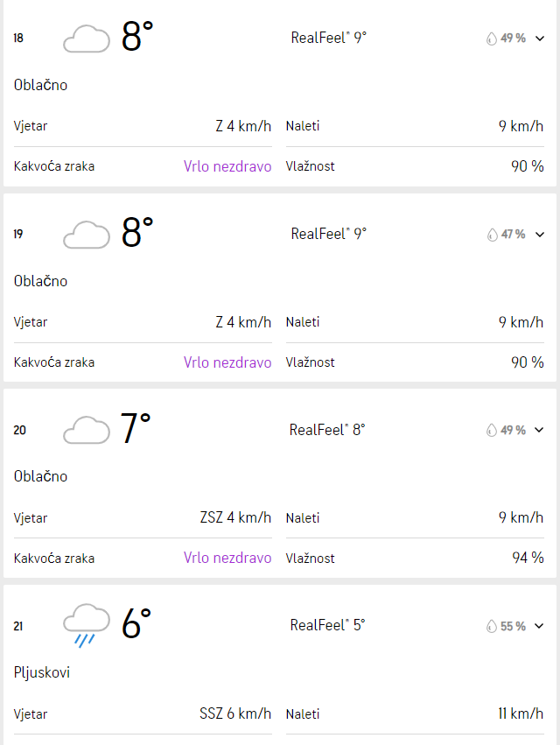
Task: Click the cloudy icon for hour 19
Action: (87, 235)
